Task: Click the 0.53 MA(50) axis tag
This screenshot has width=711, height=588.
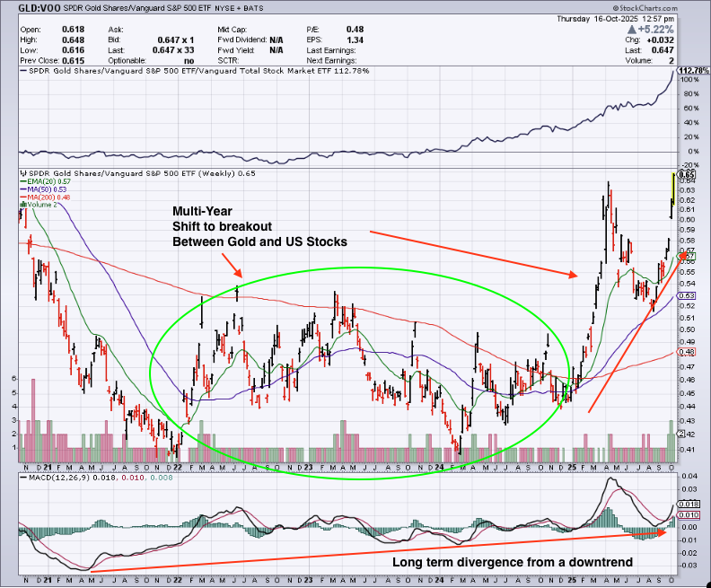Action: [x=688, y=295]
